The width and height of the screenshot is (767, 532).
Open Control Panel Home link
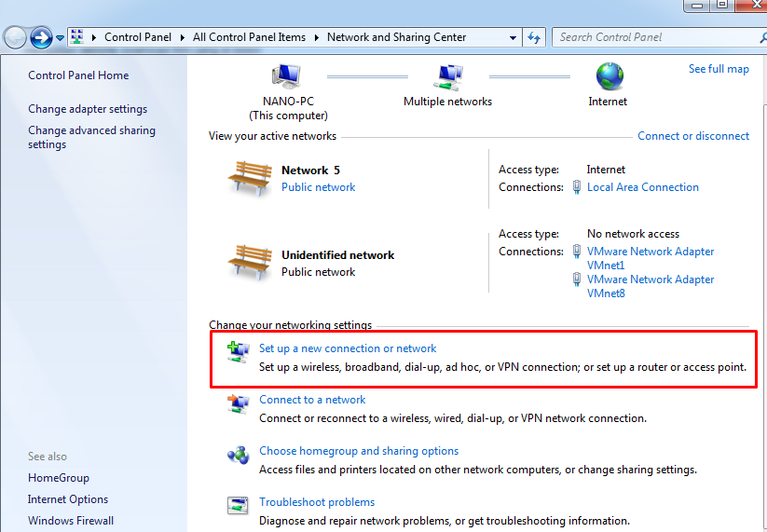pos(78,75)
